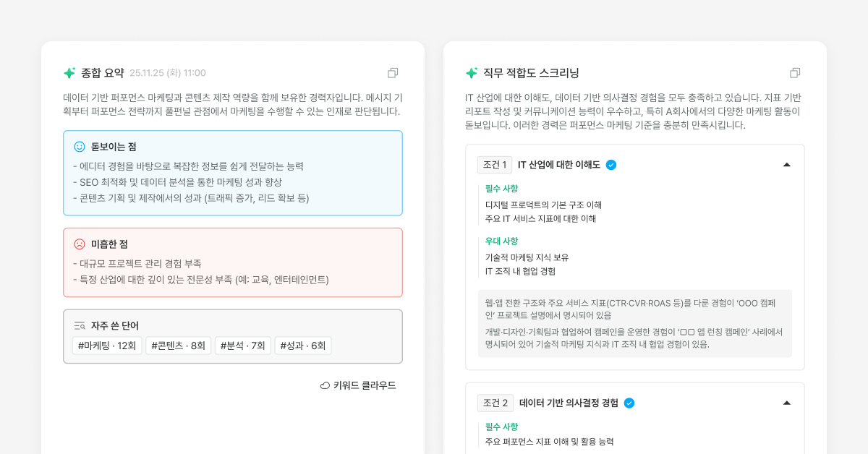The image size is (868, 454).
Task: Click the 조건 1 label badge
Action: [494, 165]
